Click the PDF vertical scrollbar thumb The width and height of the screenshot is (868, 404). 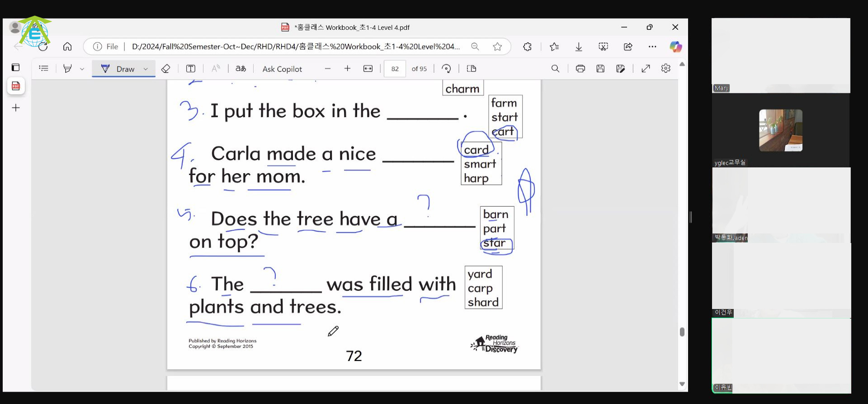[x=682, y=332]
